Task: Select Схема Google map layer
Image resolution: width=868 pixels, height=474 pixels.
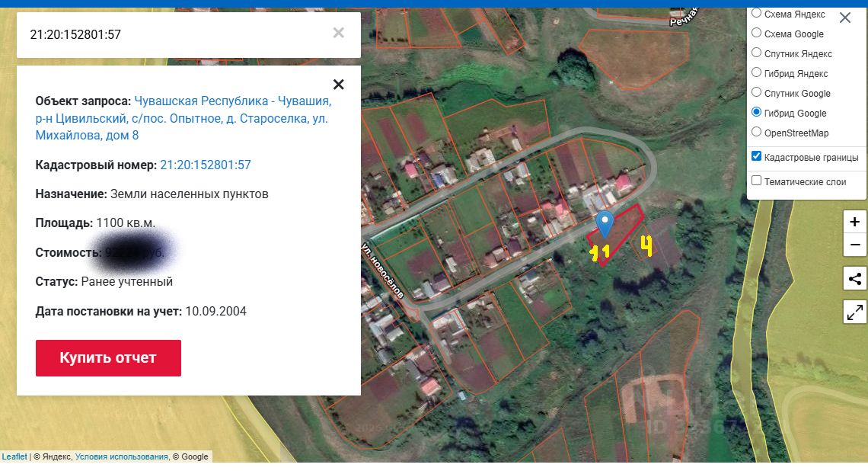Action: [x=756, y=33]
